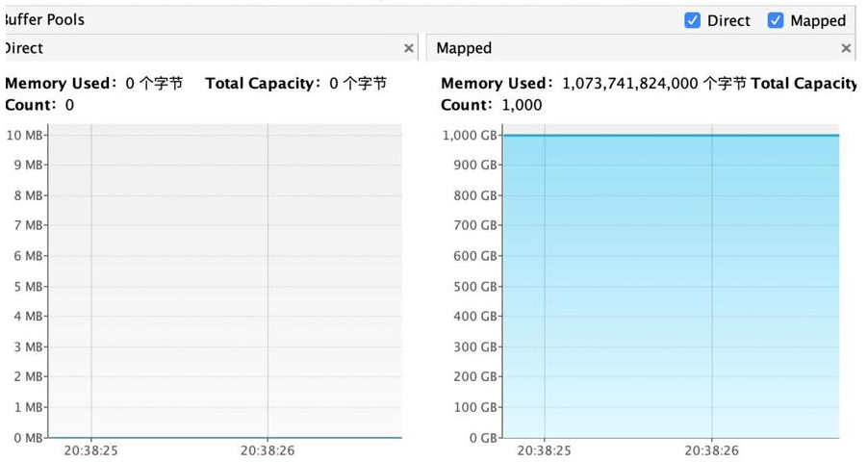The image size is (868, 462).
Task: Uncheck the Direct buffer pool checkbox
Action: pos(692,21)
